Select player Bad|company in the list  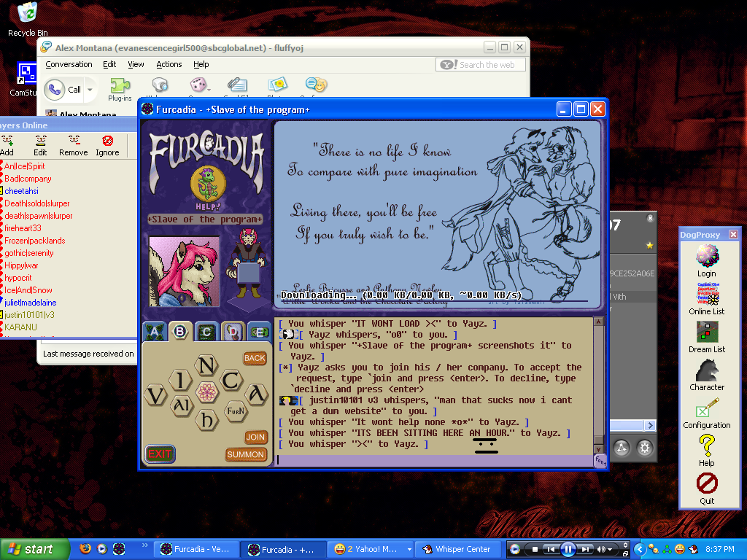[x=28, y=179]
